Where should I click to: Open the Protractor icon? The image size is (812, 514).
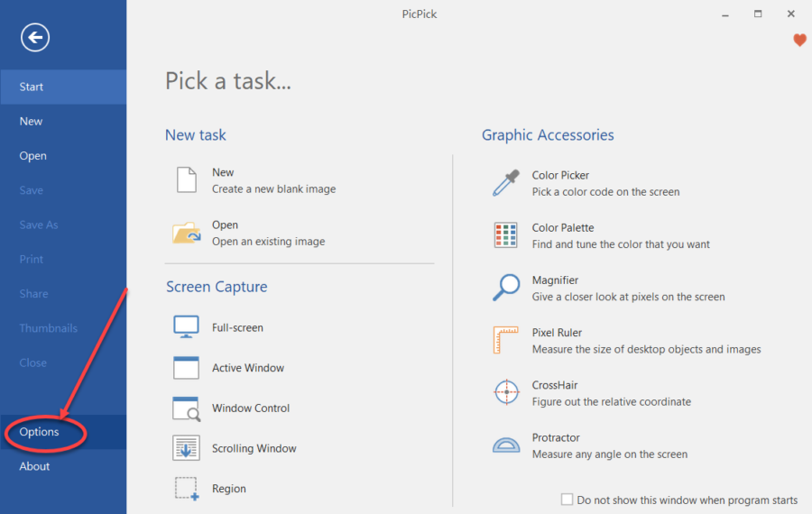coord(506,445)
